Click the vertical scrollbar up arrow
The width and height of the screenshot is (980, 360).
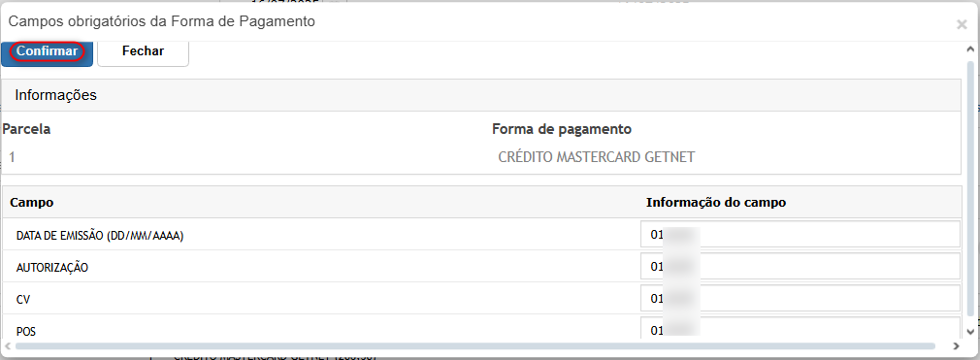click(x=970, y=49)
